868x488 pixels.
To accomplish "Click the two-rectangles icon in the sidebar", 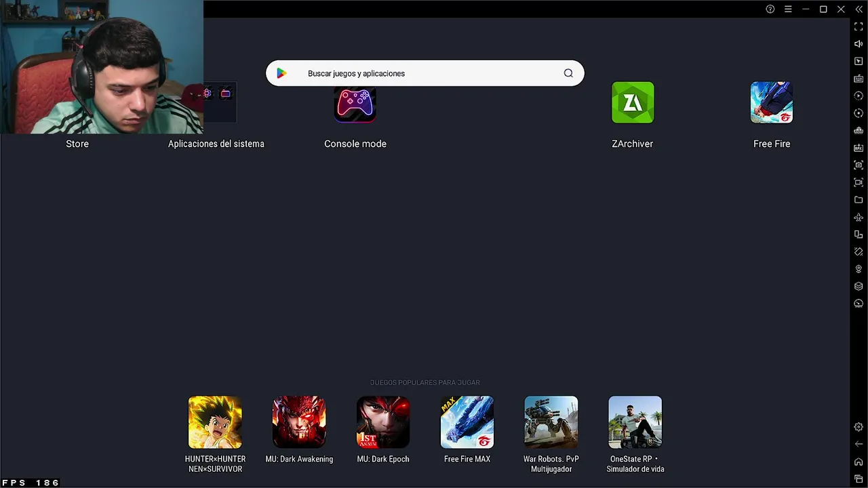I will click(x=859, y=235).
